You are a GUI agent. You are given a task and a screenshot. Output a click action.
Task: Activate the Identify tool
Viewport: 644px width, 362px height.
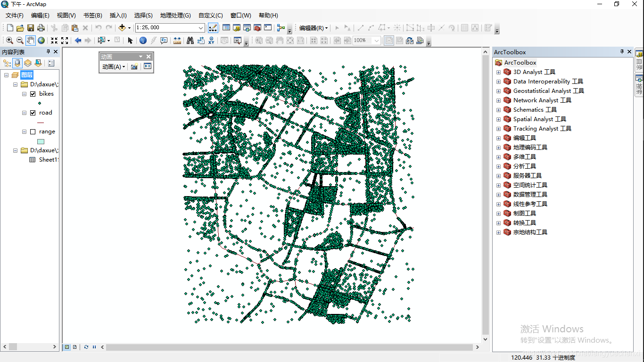tap(143, 41)
